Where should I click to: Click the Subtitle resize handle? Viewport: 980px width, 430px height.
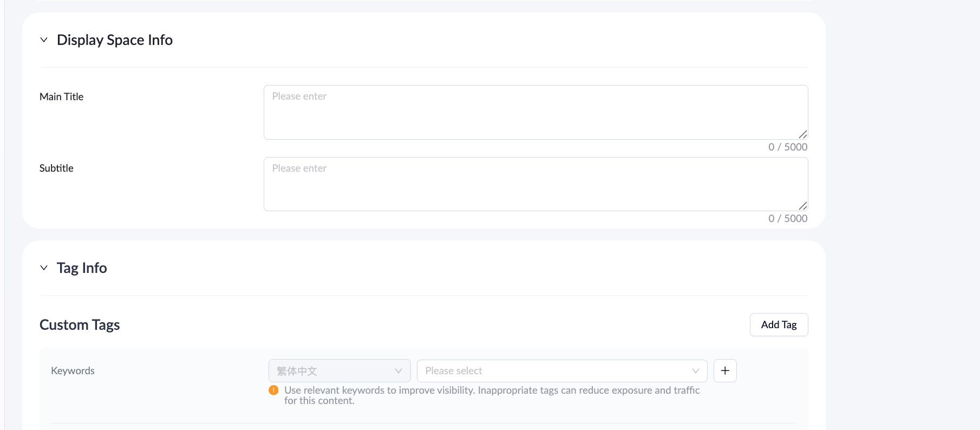point(802,206)
